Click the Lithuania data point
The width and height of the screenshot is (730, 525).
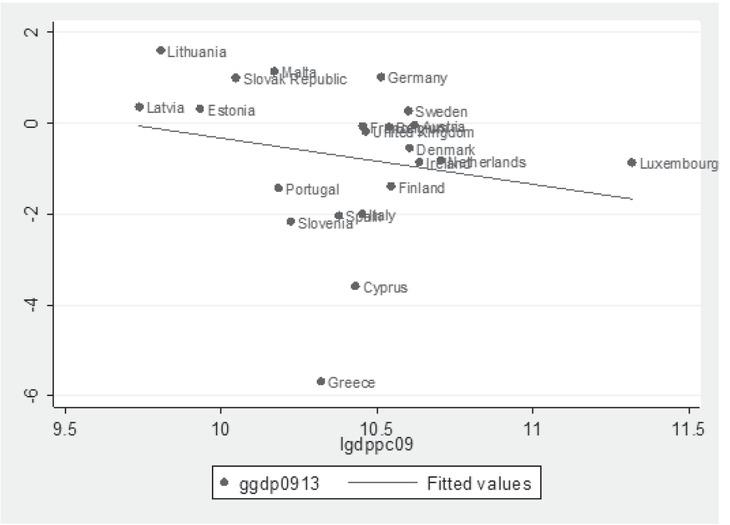[160, 50]
